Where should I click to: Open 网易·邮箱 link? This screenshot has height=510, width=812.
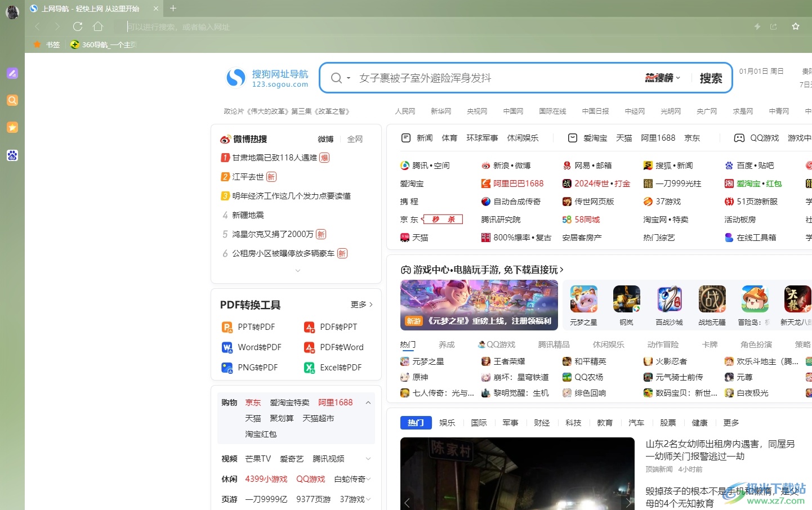tap(587, 165)
